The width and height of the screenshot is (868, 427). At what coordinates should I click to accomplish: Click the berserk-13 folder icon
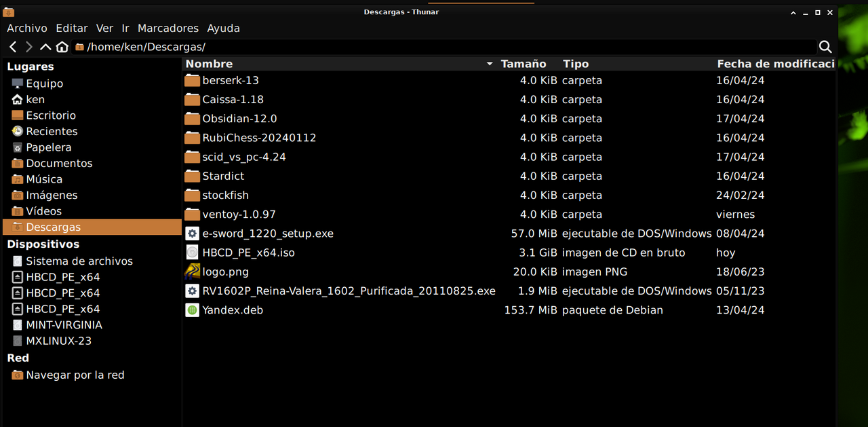point(193,80)
